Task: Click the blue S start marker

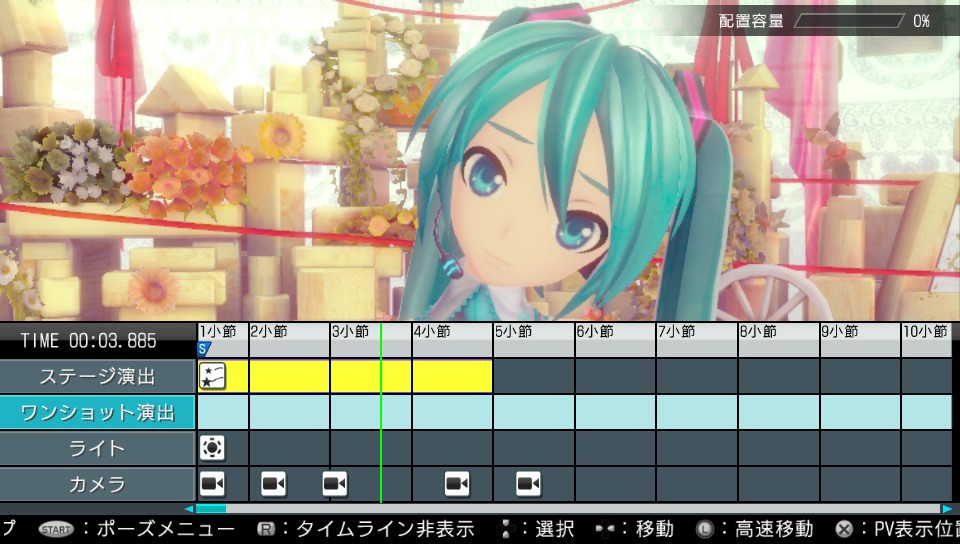Action: 204,349
